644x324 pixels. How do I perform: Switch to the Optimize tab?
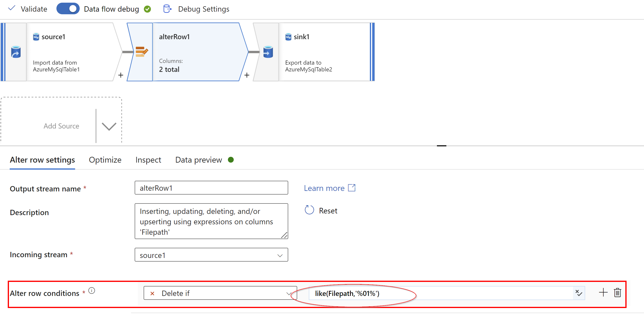click(x=105, y=160)
